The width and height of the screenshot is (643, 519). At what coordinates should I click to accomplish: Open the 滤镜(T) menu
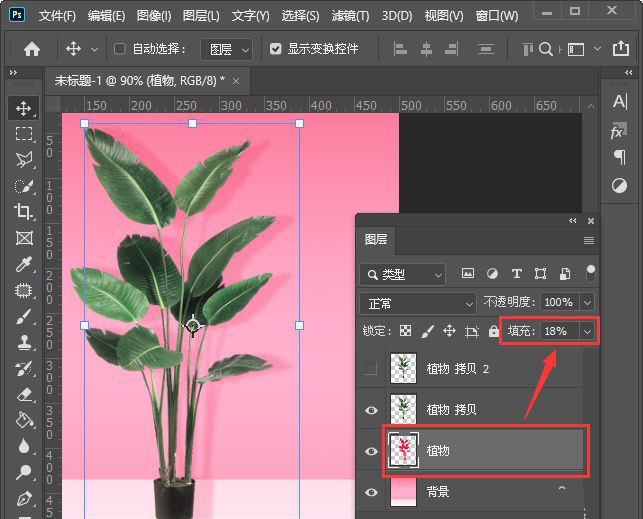coord(349,16)
